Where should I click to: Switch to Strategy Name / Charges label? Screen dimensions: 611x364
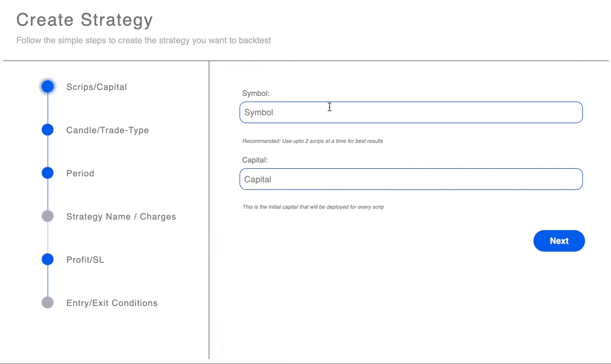point(121,217)
